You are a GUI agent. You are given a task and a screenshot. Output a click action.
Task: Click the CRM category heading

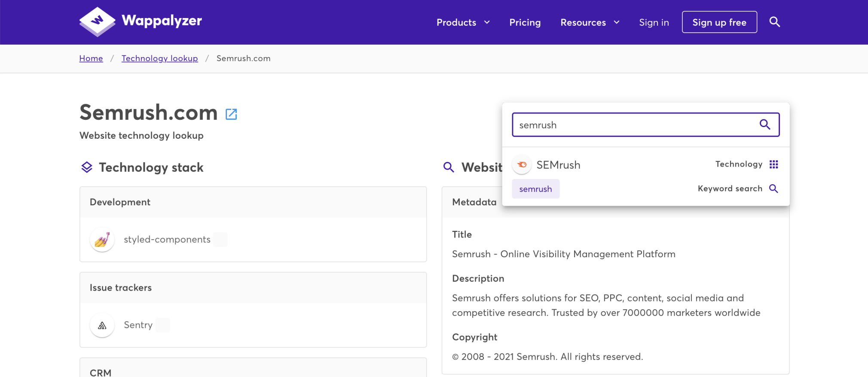pyautogui.click(x=101, y=372)
